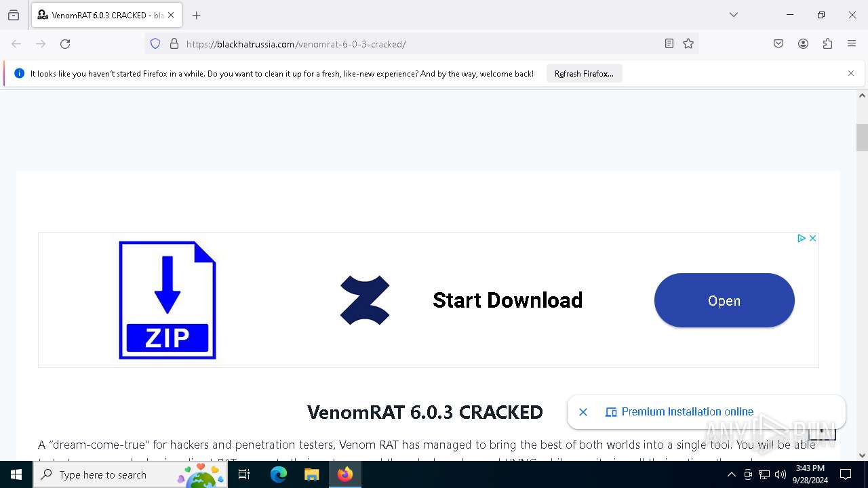The height and width of the screenshot is (488, 868).
Task: Show hidden system tray icons chevron
Action: (731, 474)
